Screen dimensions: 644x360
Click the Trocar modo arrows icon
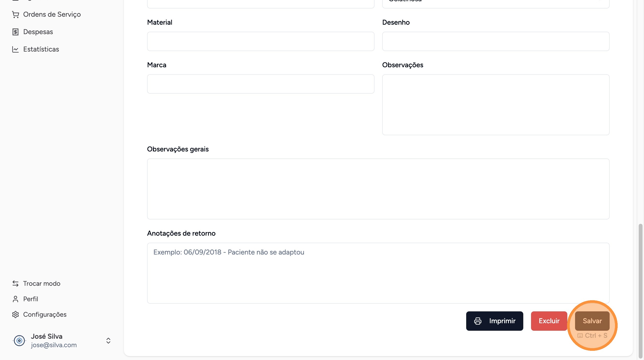pos(15,284)
